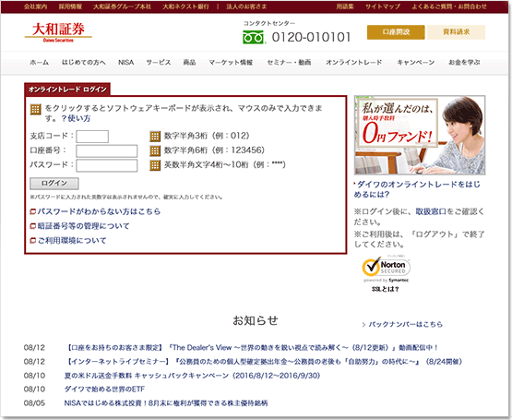The height and width of the screenshot is (420, 512).
Task: Open インターネットライブセミナー news item
Action: [264, 362]
